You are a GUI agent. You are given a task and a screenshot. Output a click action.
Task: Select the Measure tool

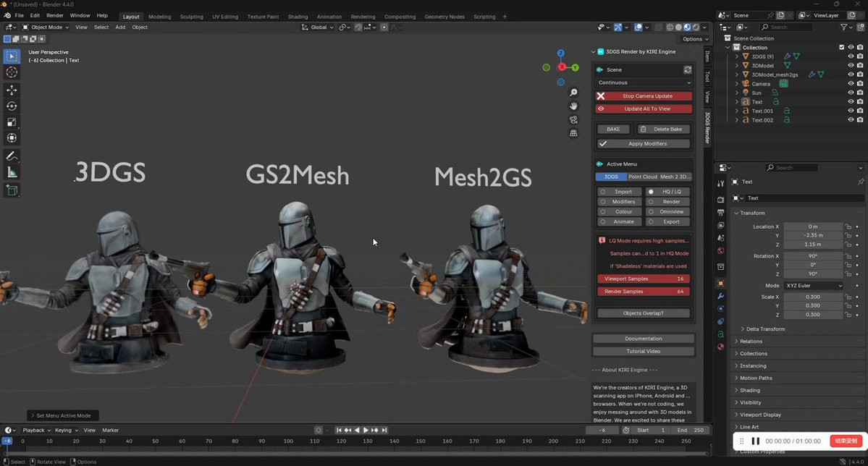[x=12, y=173]
